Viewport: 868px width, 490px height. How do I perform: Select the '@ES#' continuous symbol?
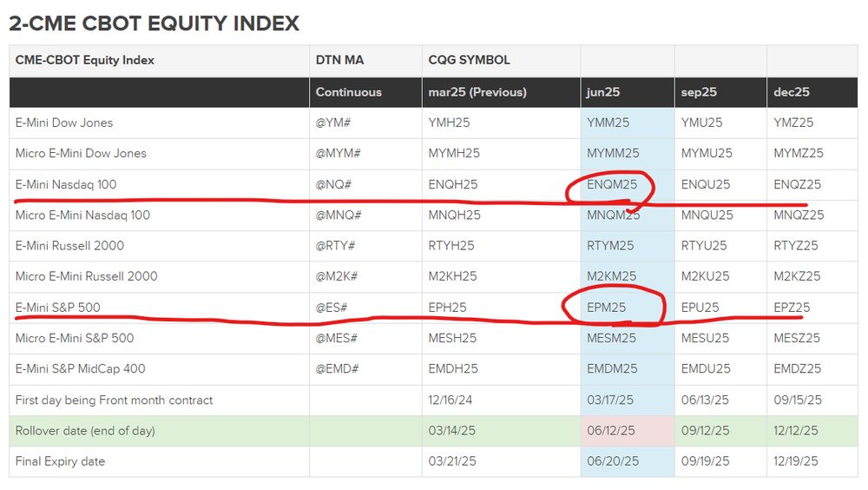pos(331,307)
